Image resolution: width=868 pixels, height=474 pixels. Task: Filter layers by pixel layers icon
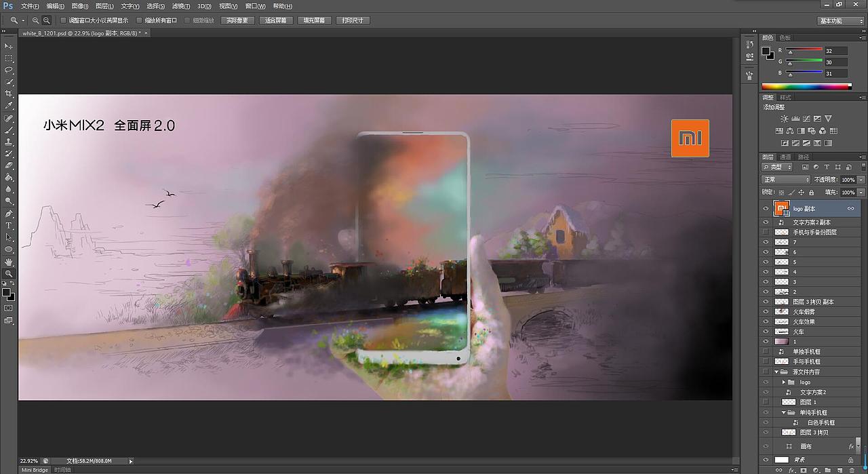[805, 167]
